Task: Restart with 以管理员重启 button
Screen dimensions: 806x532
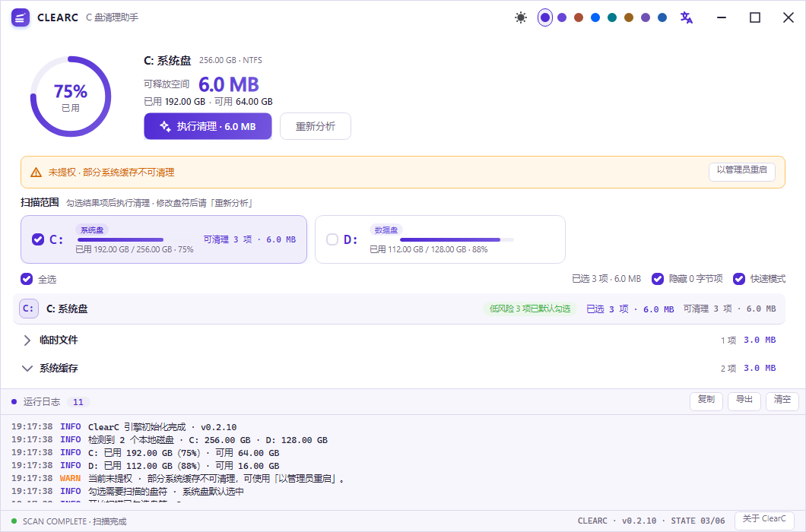Action: (741, 172)
